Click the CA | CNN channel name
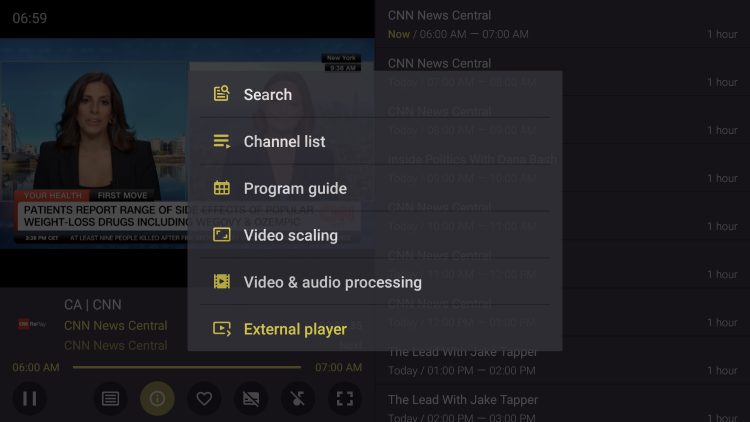Image resolution: width=750 pixels, height=422 pixels. click(x=93, y=305)
